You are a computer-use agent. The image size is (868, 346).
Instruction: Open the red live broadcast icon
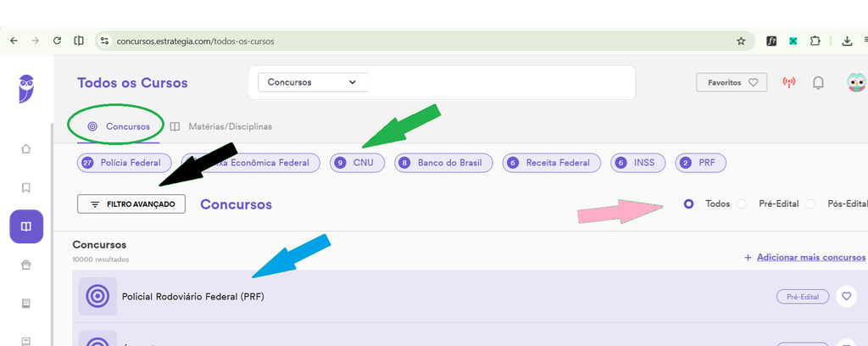789,82
